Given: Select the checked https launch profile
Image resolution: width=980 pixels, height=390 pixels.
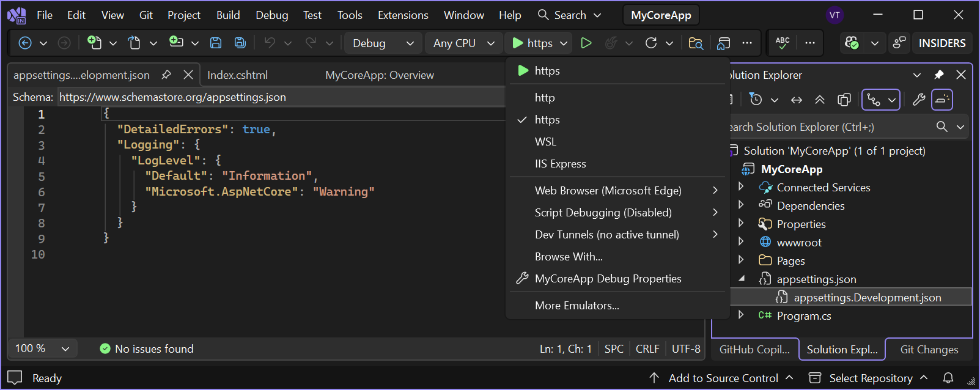Looking at the screenshot, I should 547,120.
